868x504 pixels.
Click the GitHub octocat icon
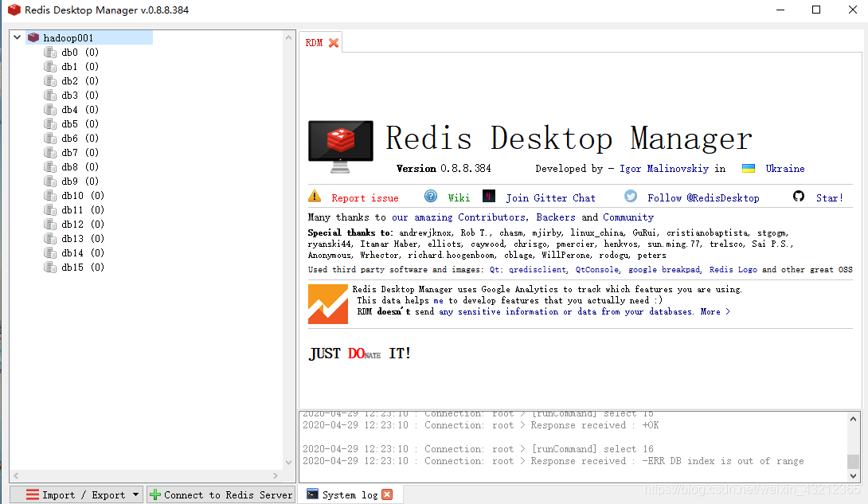click(x=798, y=196)
